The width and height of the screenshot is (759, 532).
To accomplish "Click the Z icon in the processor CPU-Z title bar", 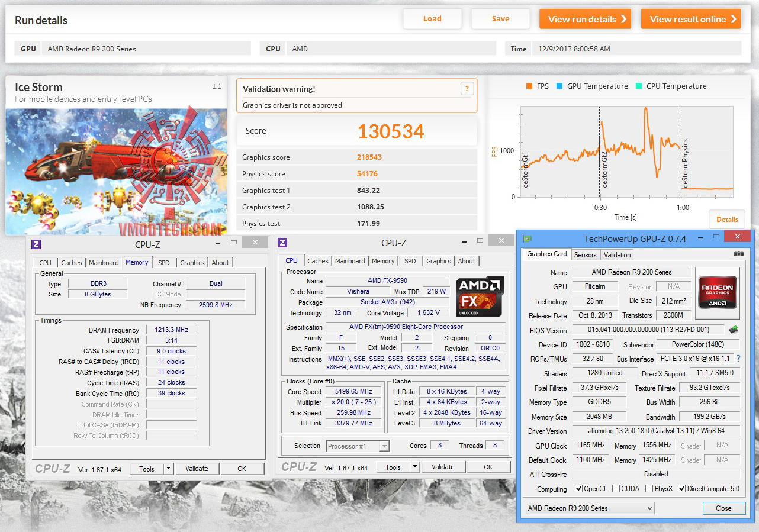I will pyautogui.click(x=282, y=243).
